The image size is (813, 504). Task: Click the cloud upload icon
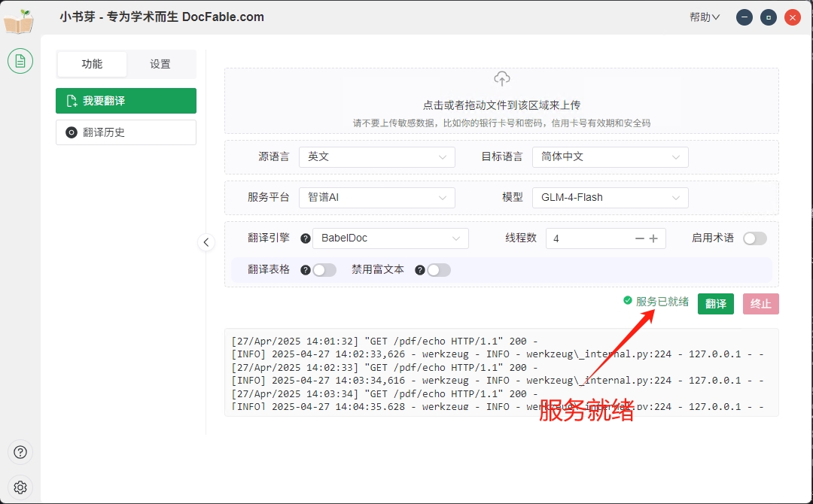pos(501,79)
